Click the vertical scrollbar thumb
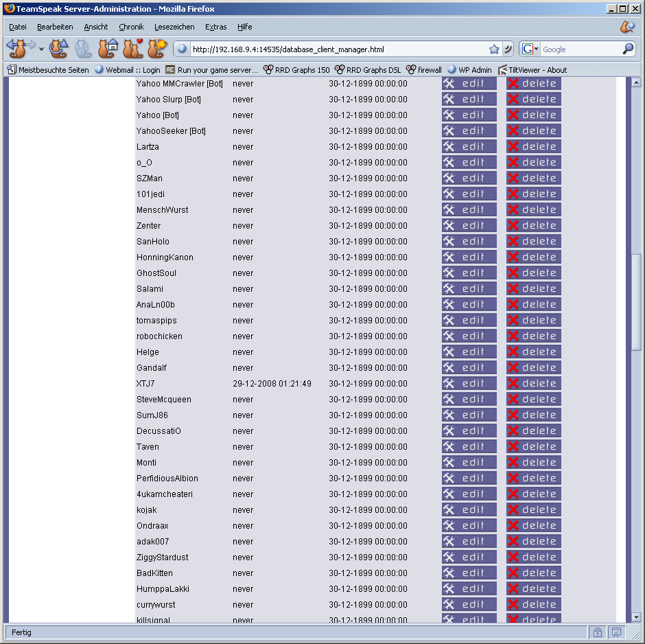The image size is (645, 644). [x=636, y=303]
